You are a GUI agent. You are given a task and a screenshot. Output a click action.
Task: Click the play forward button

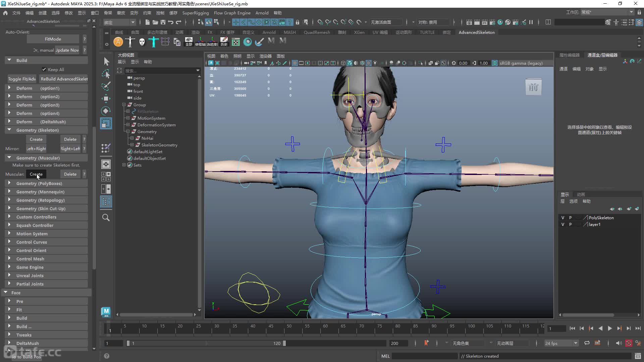pos(610,328)
